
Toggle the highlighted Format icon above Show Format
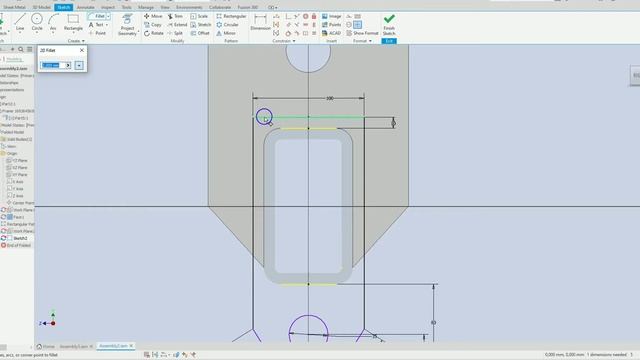(x=358, y=24)
